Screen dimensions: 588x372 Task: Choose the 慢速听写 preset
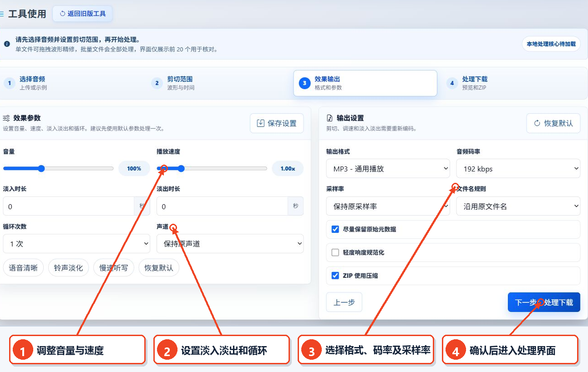(114, 268)
